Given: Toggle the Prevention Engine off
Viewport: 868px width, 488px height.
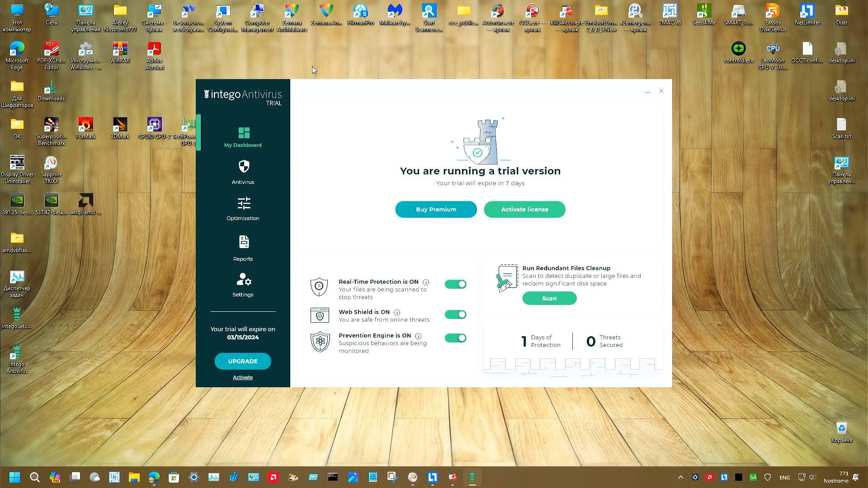Looking at the screenshot, I should tap(455, 338).
